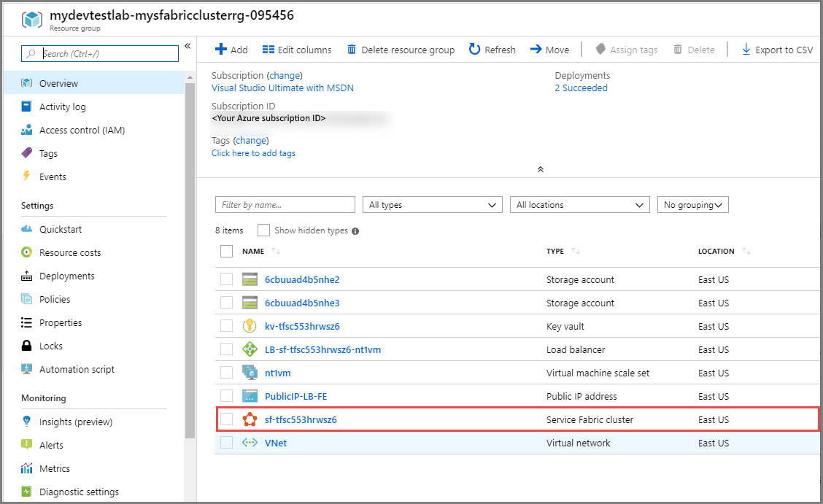823x504 pixels.
Task: Click the Diagnostic settings green icon
Action: [26, 492]
